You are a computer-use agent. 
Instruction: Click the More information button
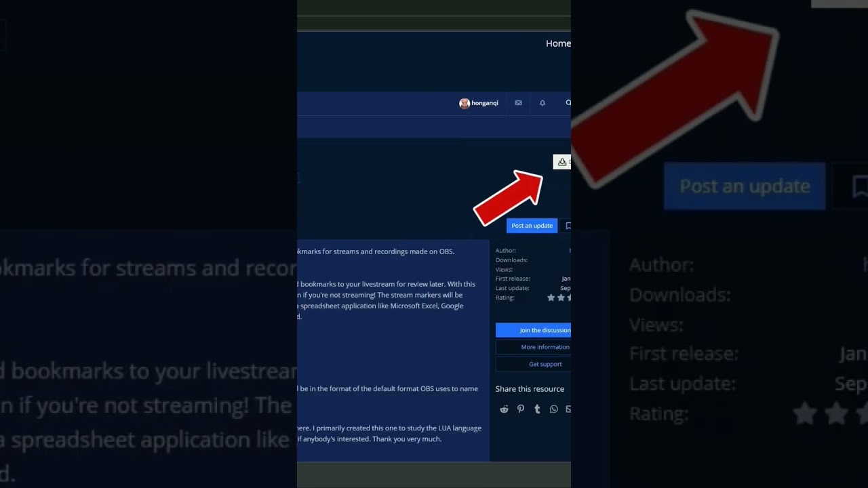[x=533, y=347]
